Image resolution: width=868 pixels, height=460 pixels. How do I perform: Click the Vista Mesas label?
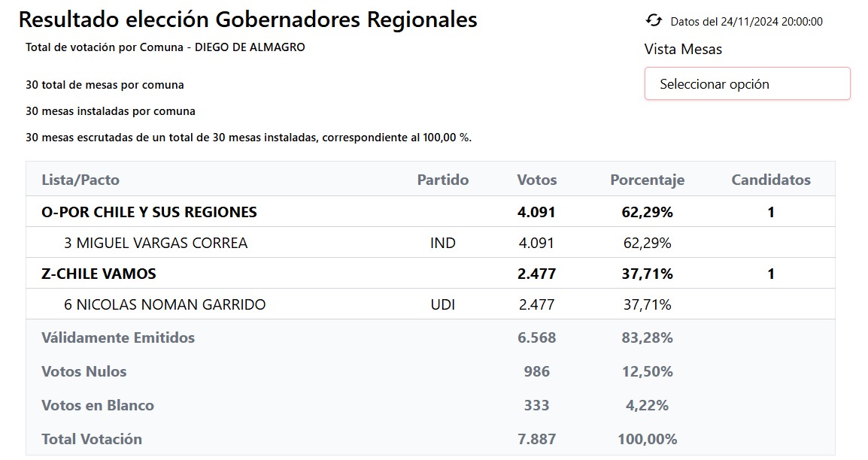(683, 49)
